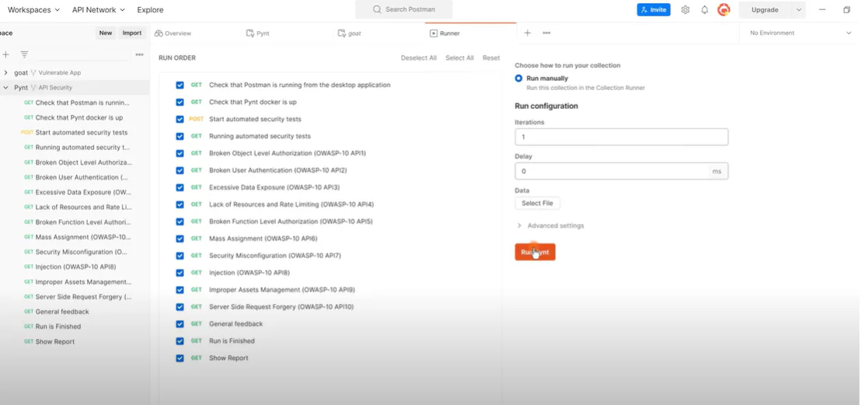Switch to the Overview tab
This screenshot has width=868, height=405.
(x=173, y=33)
